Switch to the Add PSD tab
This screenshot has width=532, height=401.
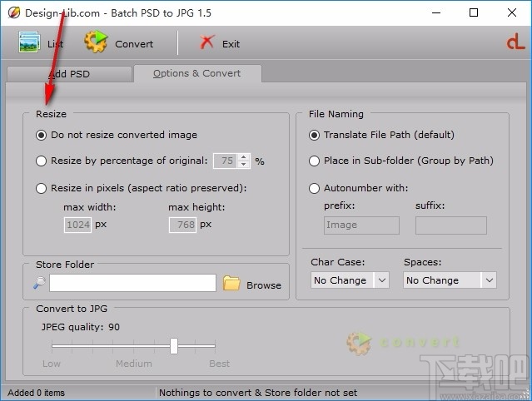(69, 74)
